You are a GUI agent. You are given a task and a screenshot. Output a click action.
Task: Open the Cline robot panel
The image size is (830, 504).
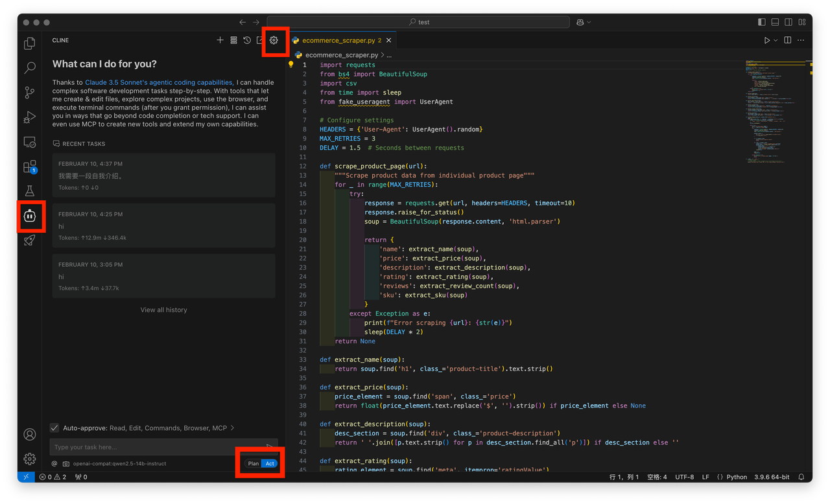(x=30, y=216)
